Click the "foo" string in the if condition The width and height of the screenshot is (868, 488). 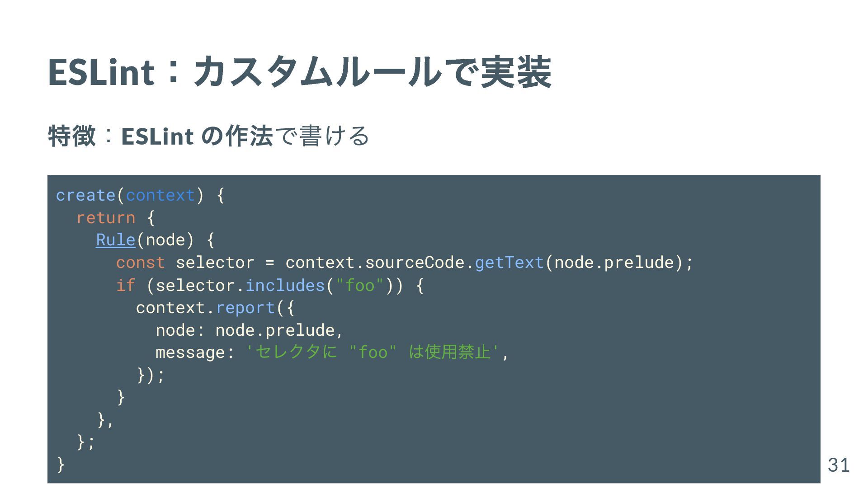[360, 285]
